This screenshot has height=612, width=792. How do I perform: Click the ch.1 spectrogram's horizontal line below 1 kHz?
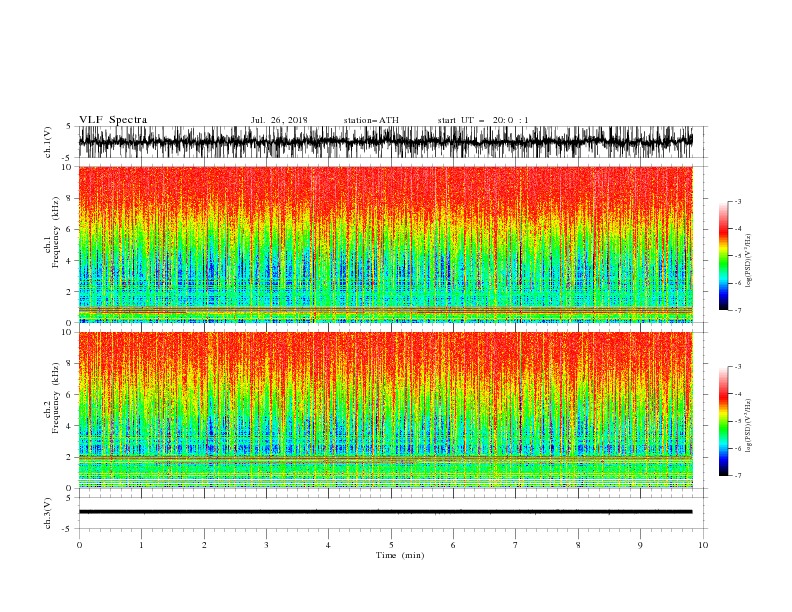(x=385, y=309)
